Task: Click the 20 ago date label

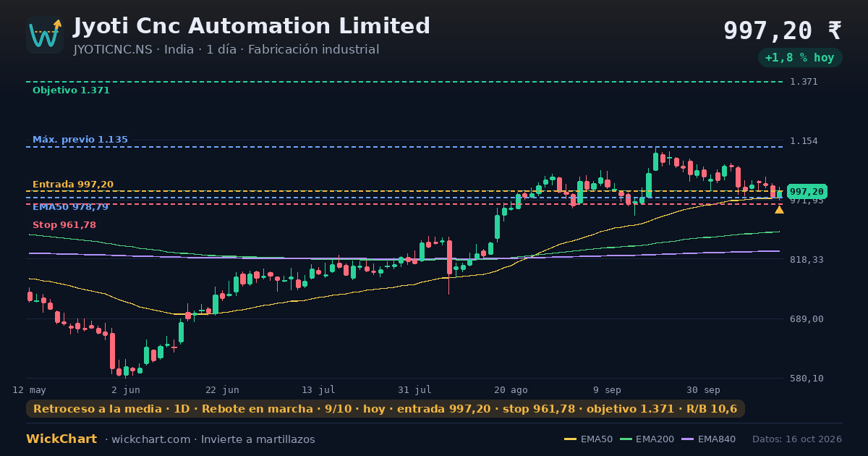Action: (x=511, y=390)
